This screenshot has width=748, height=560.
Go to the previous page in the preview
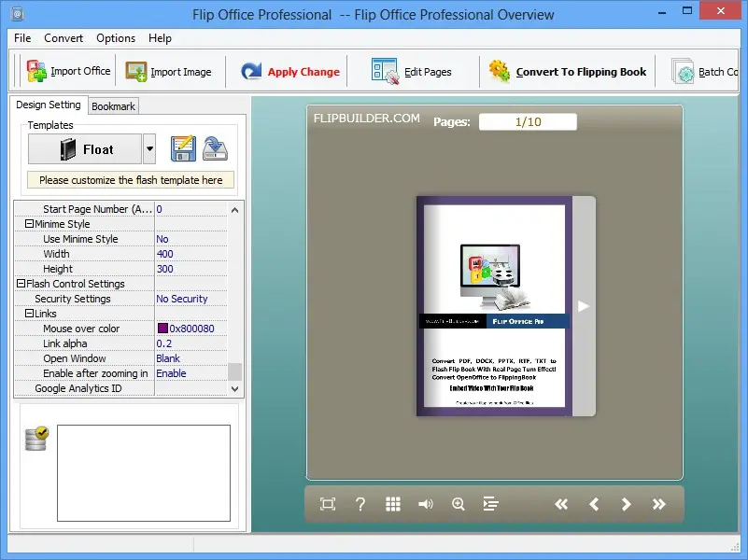click(594, 504)
